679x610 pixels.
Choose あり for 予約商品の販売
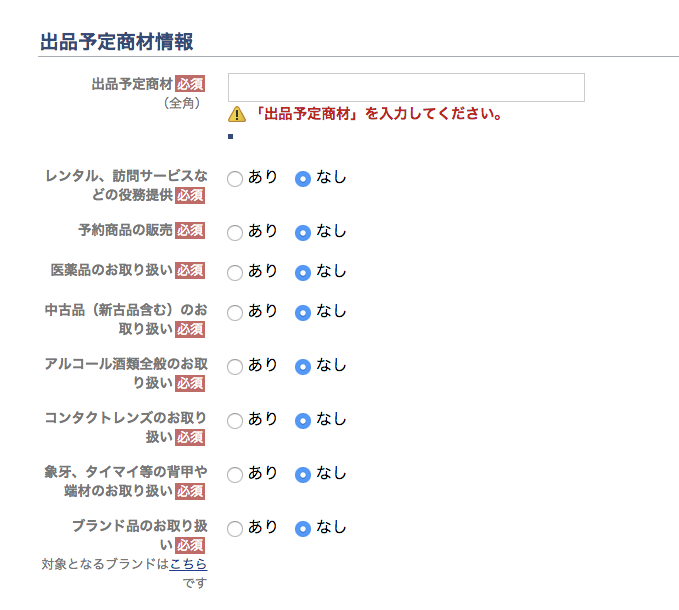(235, 233)
